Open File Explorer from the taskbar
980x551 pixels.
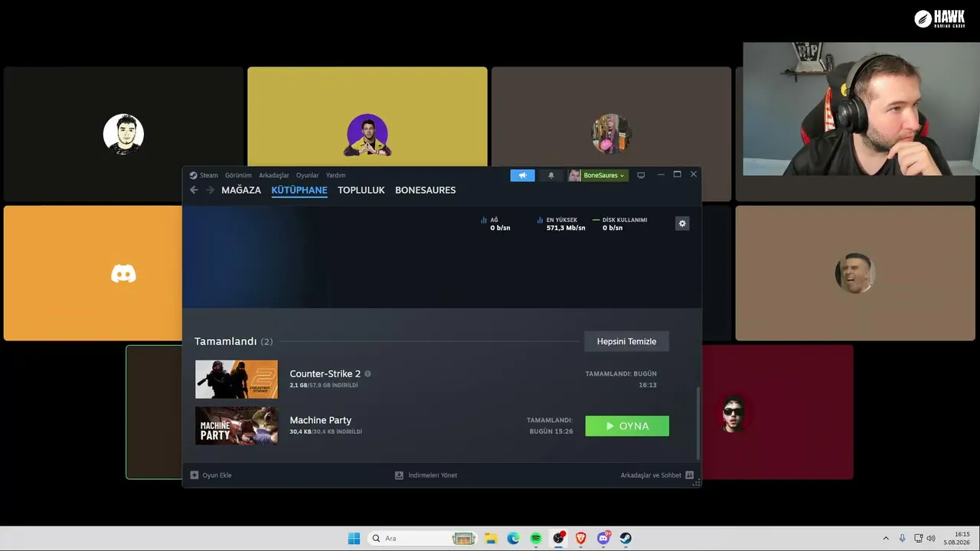[491, 538]
